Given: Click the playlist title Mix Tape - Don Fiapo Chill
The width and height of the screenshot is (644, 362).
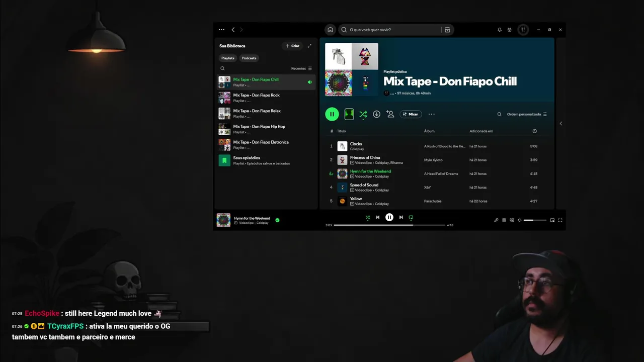Looking at the screenshot, I should (450, 81).
